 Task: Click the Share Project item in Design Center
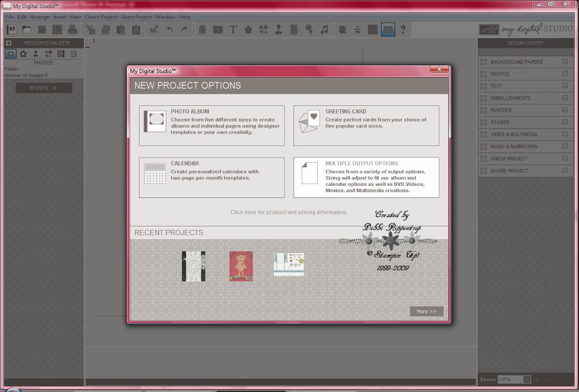click(x=526, y=171)
